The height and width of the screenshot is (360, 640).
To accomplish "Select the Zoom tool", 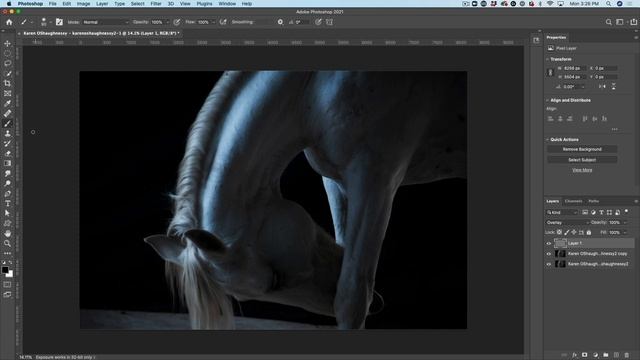I will coord(7,243).
